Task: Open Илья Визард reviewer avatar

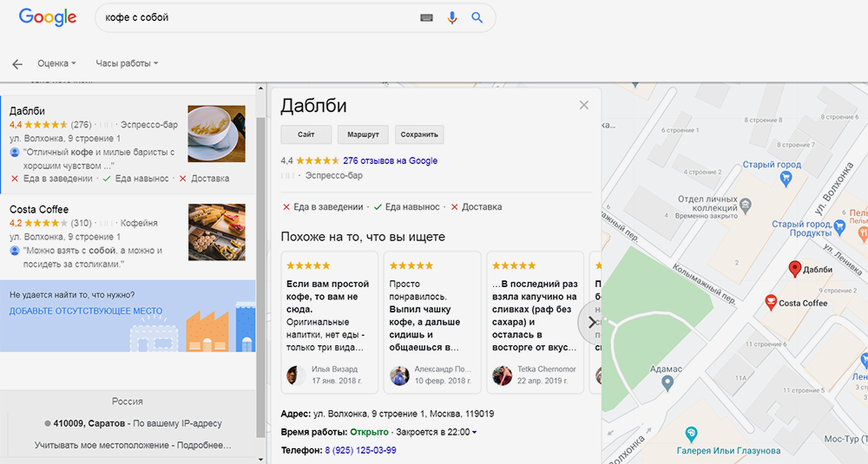Action: click(x=296, y=376)
